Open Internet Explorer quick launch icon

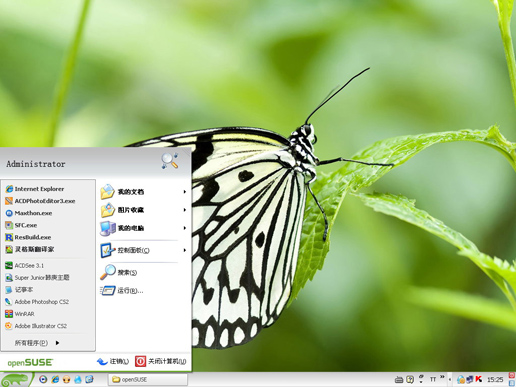55,379
